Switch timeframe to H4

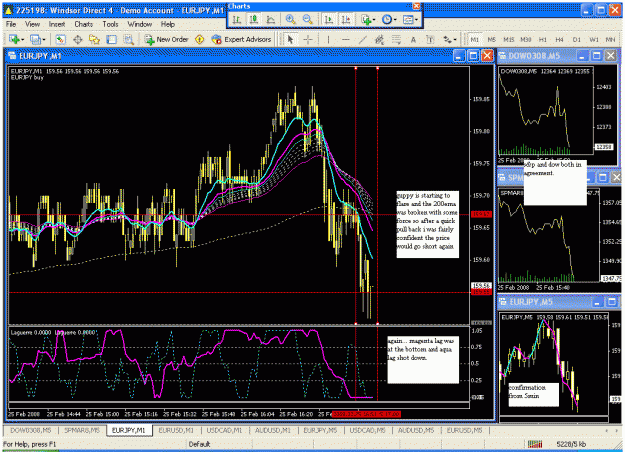(559, 39)
